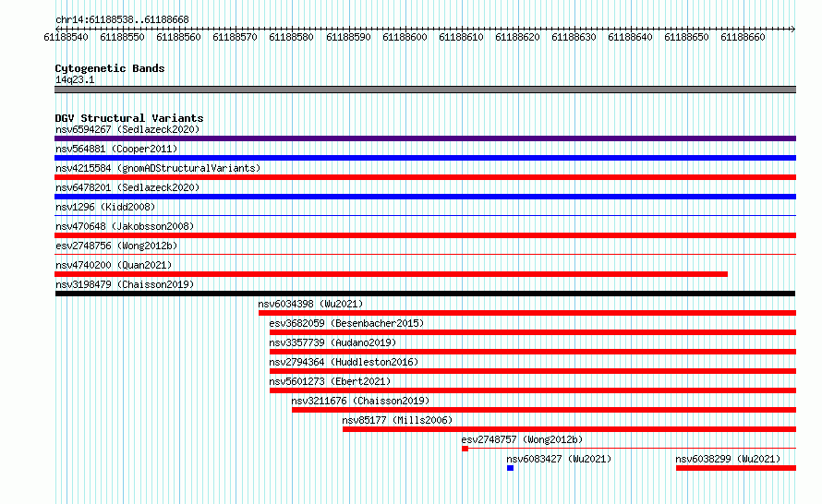
Task: Click the ruler's right arrowhead
Action: (x=793, y=29)
